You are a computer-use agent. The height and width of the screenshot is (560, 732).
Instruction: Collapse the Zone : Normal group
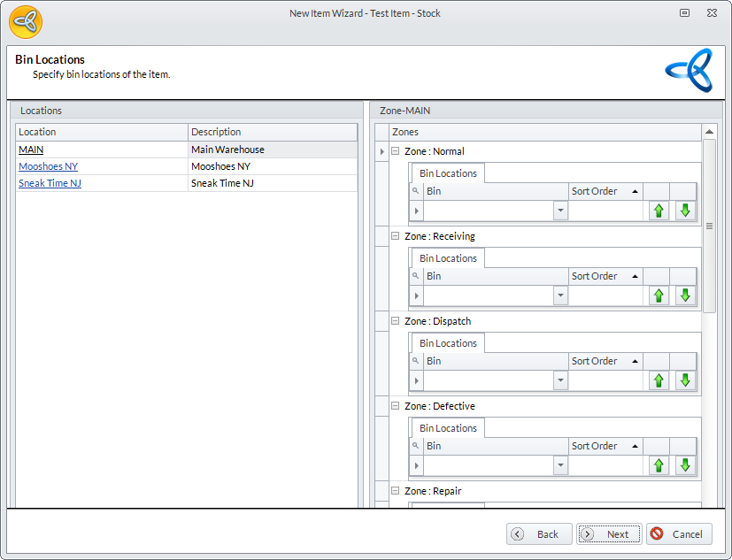[395, 151]
